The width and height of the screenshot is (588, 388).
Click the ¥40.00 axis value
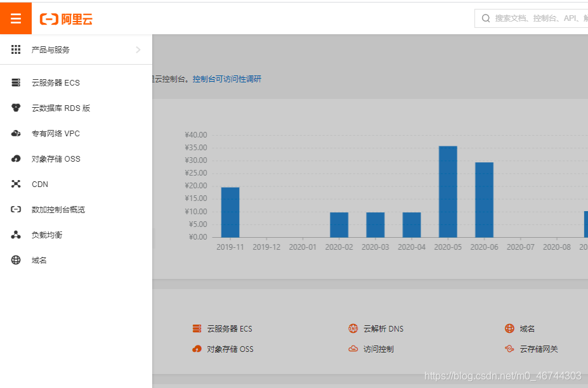point(196,135)
